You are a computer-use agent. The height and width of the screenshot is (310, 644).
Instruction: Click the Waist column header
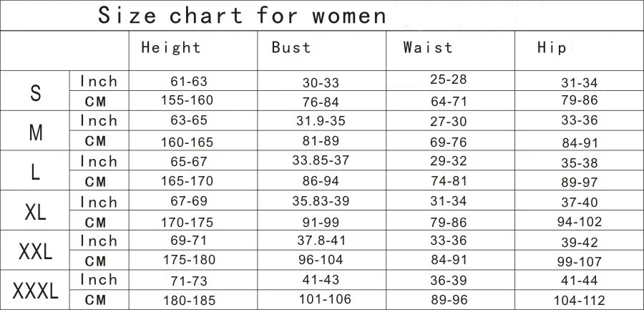click(428, 49)
